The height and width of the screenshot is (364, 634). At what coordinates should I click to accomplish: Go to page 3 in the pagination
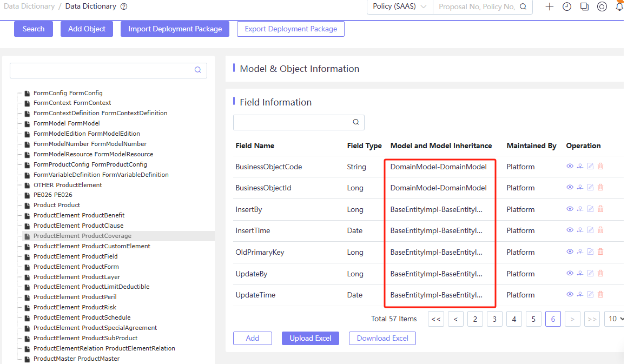click(494, 319)
